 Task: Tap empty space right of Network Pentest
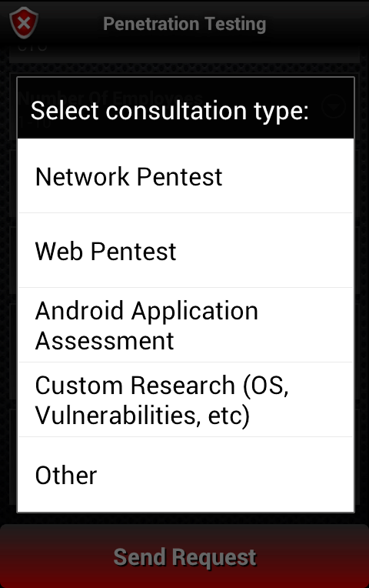(288, 176)
